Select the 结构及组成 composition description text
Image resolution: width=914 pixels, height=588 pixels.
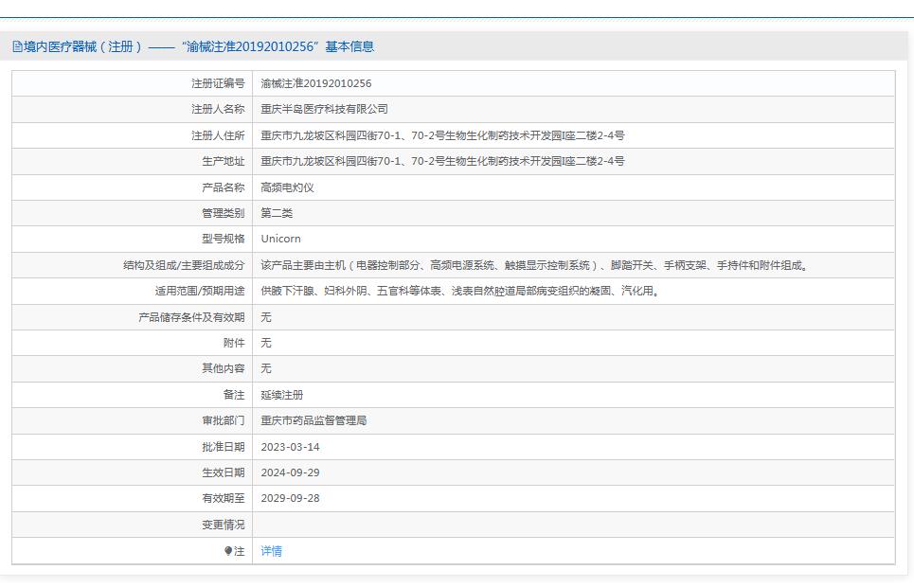click(x=533, y=265)
